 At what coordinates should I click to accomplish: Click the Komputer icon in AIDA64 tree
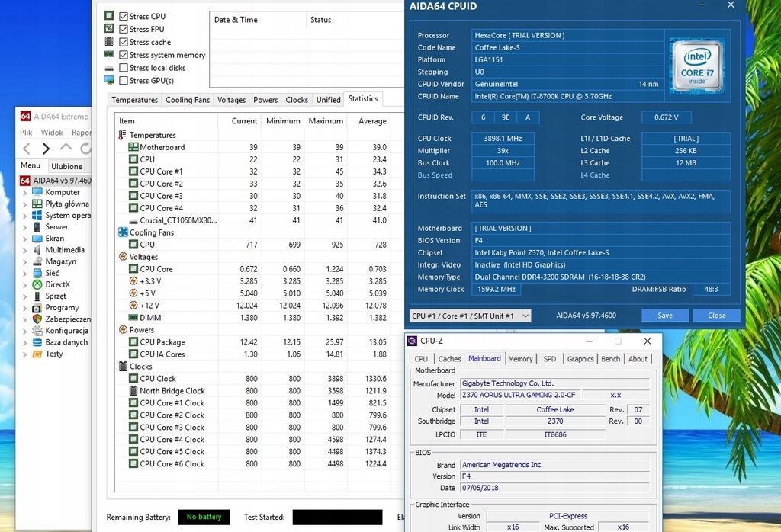click(37, 192)
